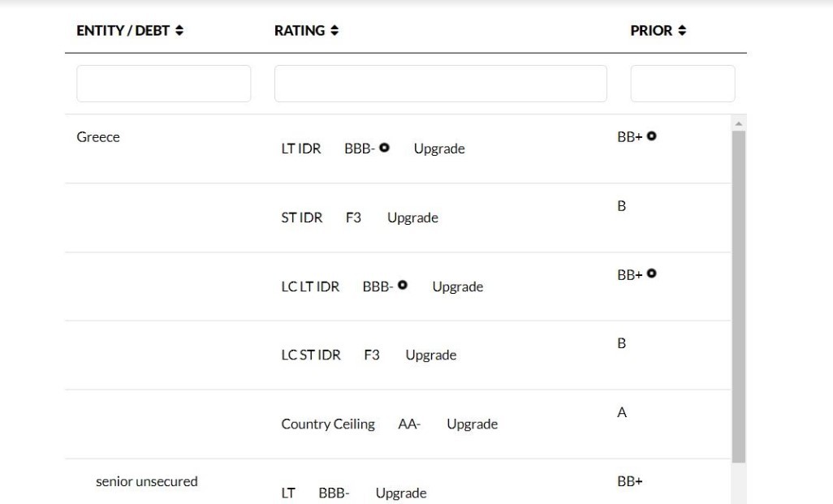Click the Rating column sort arrows

click(334, 31)
